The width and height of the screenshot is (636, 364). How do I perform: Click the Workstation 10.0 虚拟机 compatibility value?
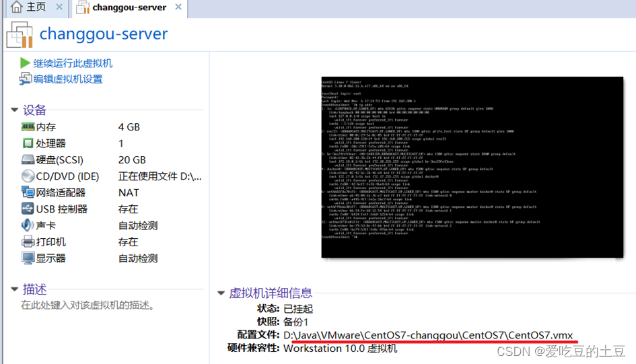click(341, 349)
